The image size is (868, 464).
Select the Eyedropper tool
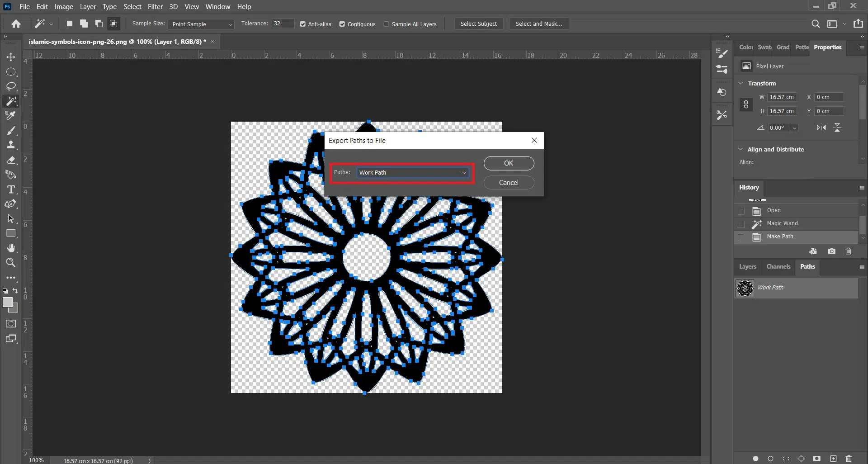tap(11, 116)
